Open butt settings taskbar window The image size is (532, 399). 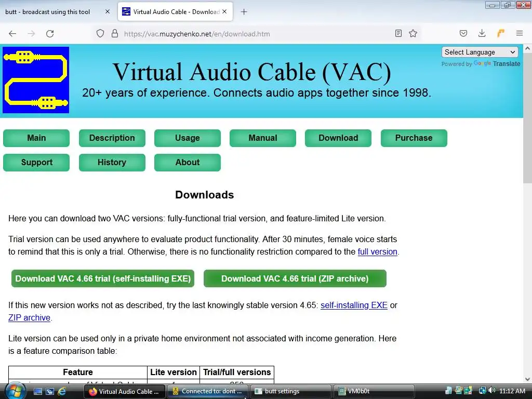[x=291, y=392]
